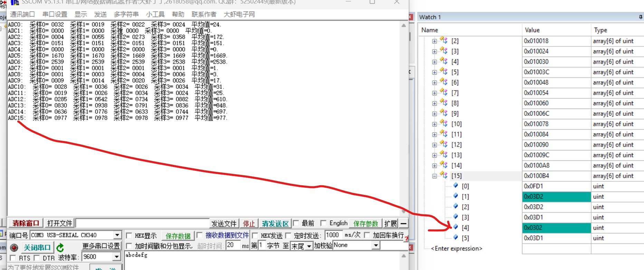Click the blue diamond icon of element [2]

click(x=456, y=206)
